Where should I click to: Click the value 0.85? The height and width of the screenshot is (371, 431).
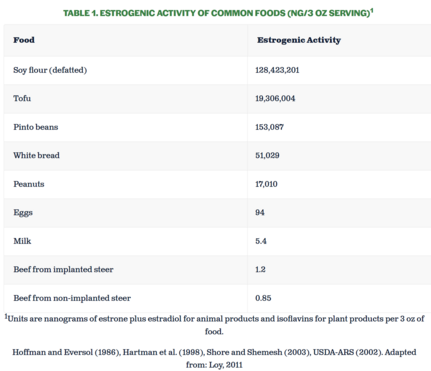[x=263, y=298]
